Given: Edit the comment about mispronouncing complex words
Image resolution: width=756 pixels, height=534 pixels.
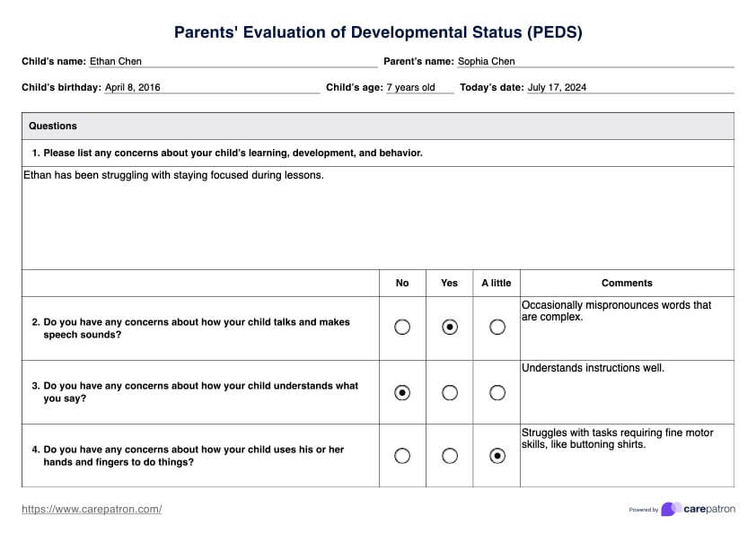Looking at the screenshot, I should click(627, 328).
